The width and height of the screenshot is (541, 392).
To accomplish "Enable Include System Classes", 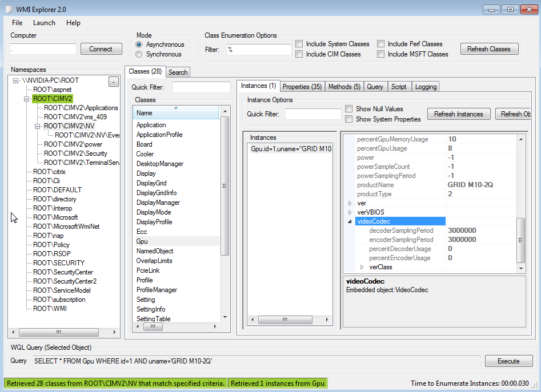I will 299,43.
